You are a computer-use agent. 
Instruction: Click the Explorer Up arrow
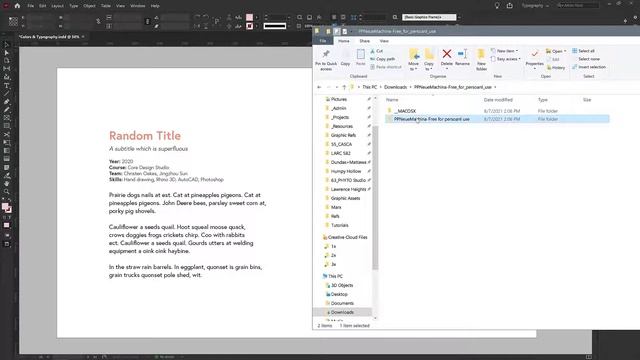pyautogui.click(x=344, y=87)
